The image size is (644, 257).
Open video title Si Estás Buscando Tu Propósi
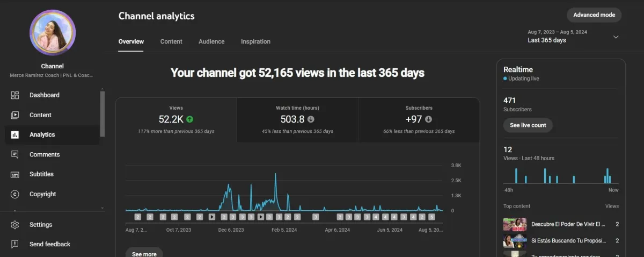point(568,241)
